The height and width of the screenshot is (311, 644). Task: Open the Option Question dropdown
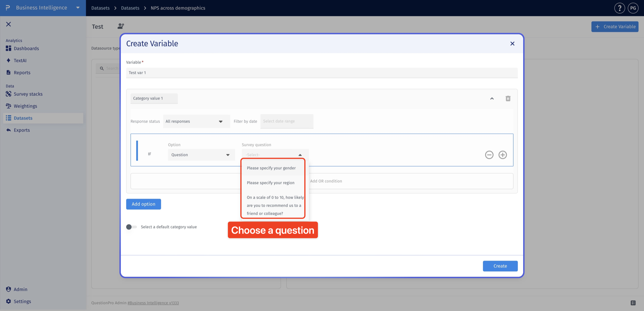[x=201, y=155]
